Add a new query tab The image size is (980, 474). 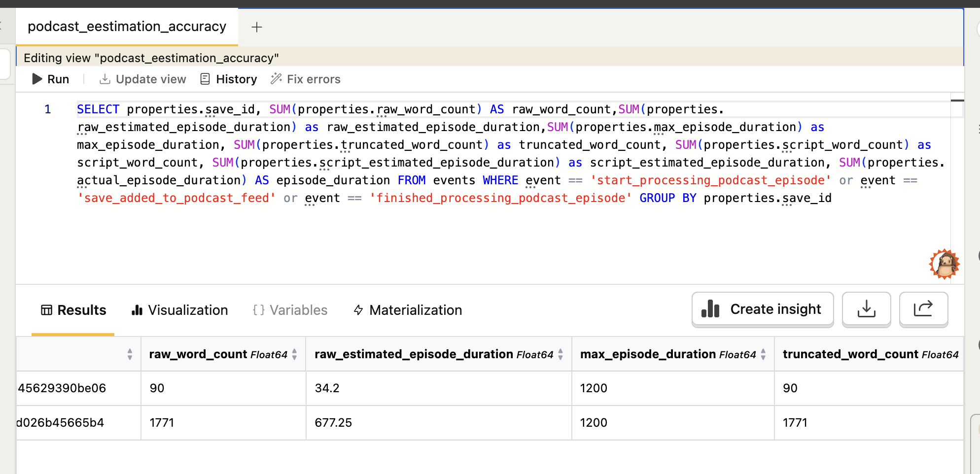pyautogui.click(x=257, y=27)
